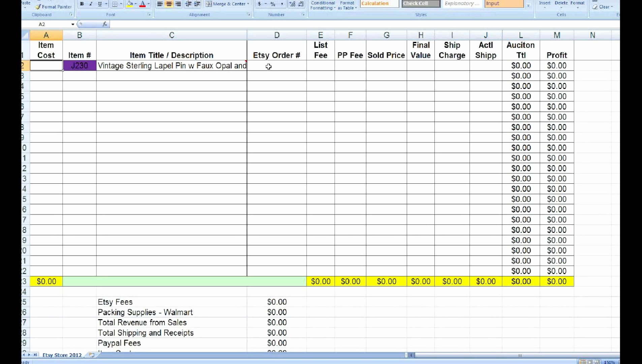Click the increase indent icon
This screenshot has height=364, width=642.
pyautogui.click(x=197, y=4)
